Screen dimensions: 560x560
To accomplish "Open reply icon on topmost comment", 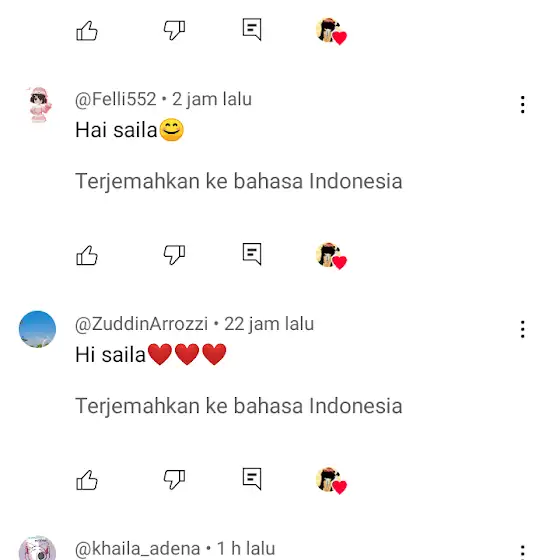I will pos(252,30).
